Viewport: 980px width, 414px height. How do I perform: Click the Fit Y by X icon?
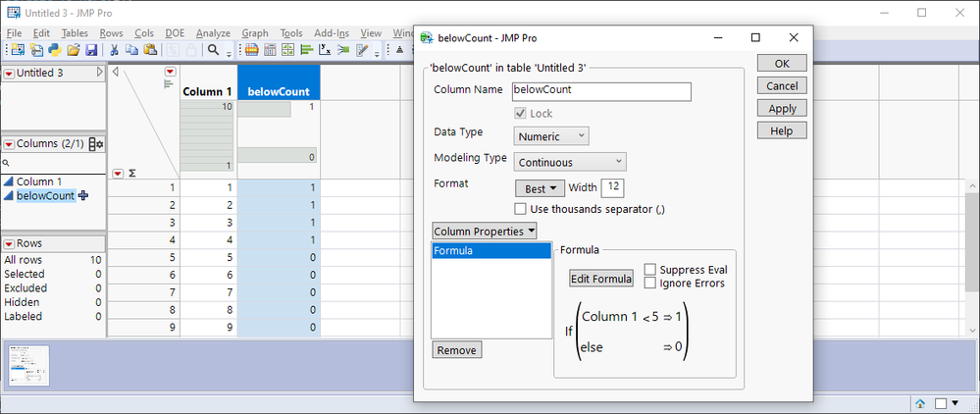[325, 50]
